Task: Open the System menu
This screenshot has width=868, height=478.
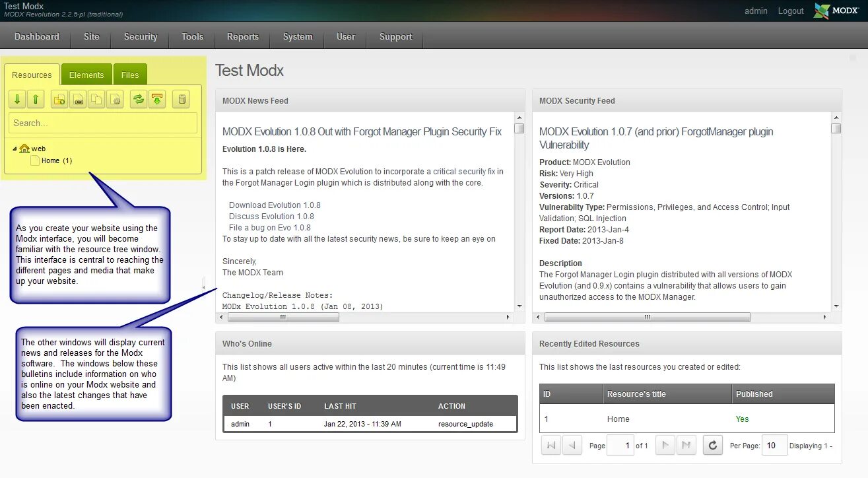Action: pos(298,36)
